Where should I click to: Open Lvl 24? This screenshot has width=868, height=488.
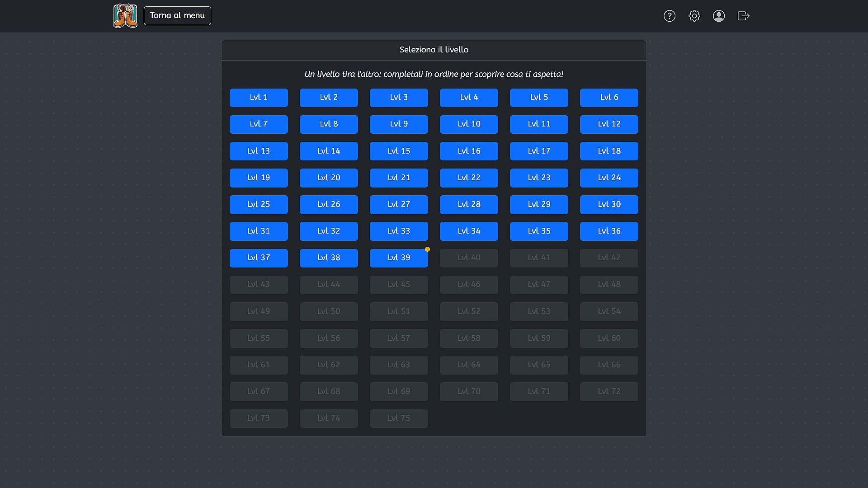(x=609, y=178)
